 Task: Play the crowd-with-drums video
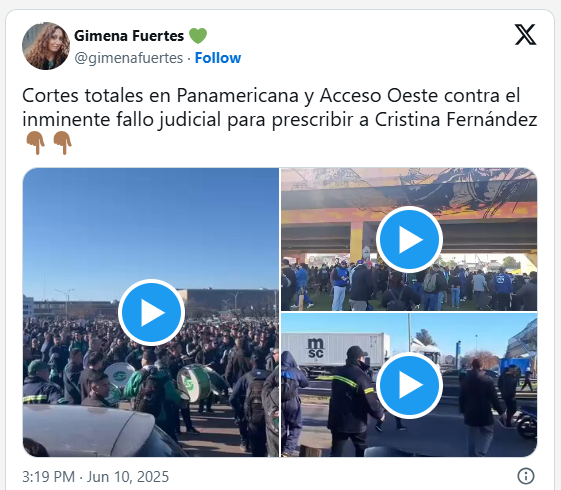click(x=151, y=313)
